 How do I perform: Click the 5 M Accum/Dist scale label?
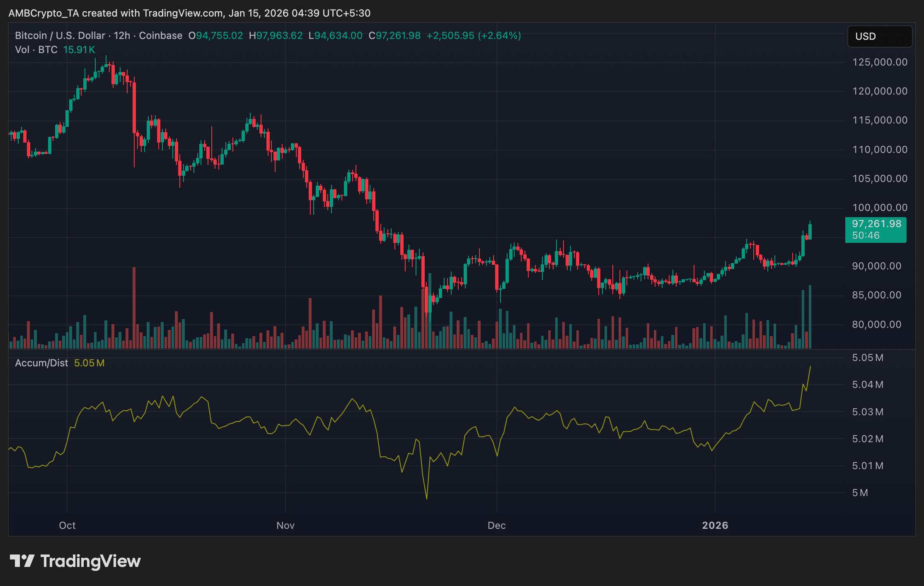pos(860,493)
